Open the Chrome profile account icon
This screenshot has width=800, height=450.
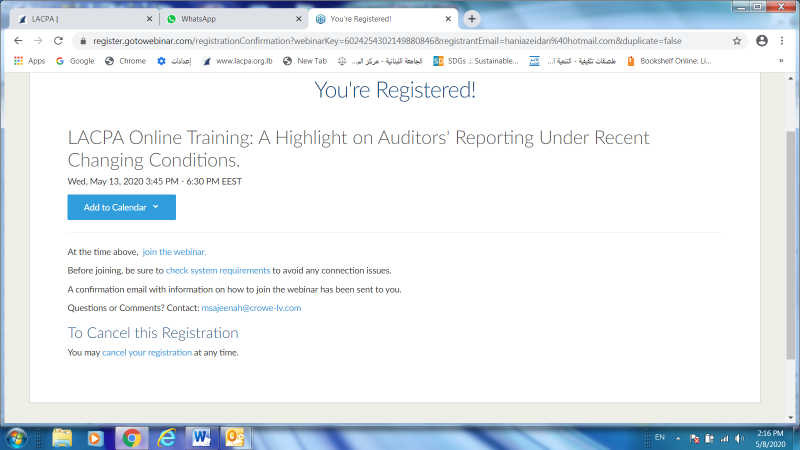click(x=762, y=41)
